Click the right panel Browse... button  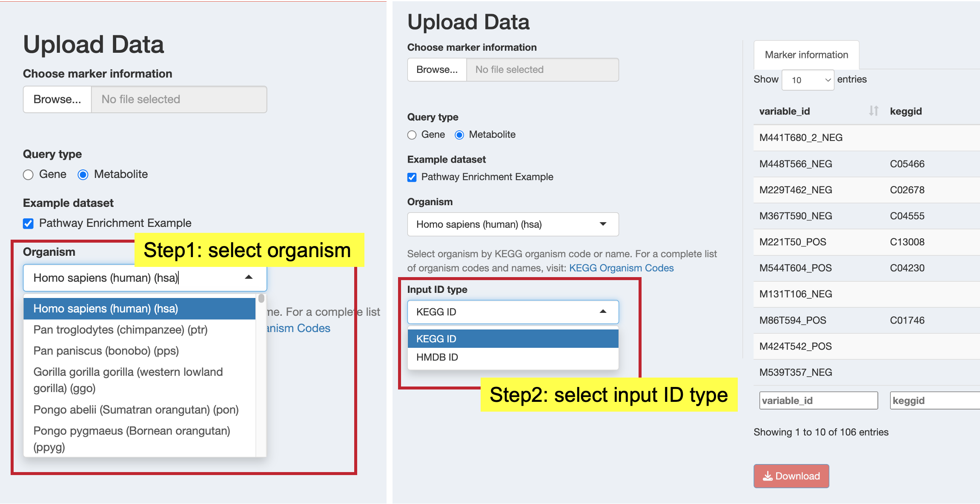[437, 69]
